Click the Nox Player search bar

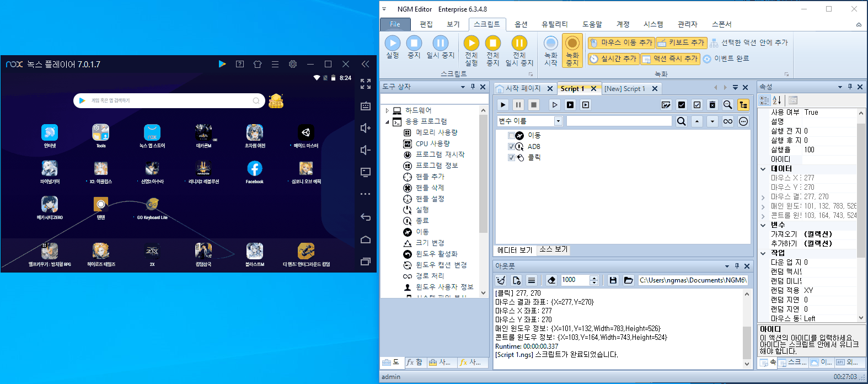coord(169,100)
